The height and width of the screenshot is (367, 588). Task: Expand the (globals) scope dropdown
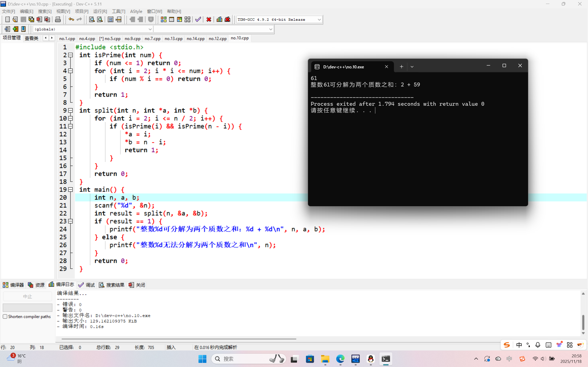point(150,29)
